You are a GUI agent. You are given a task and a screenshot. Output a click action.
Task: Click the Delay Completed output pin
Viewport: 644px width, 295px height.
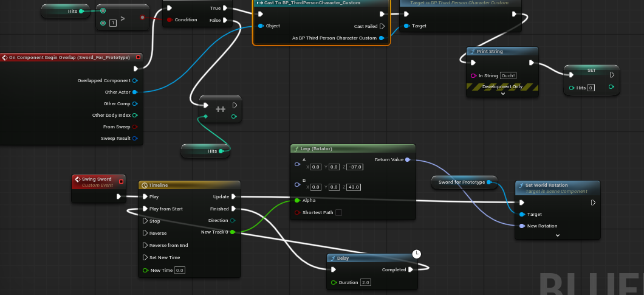click(410, 269)
